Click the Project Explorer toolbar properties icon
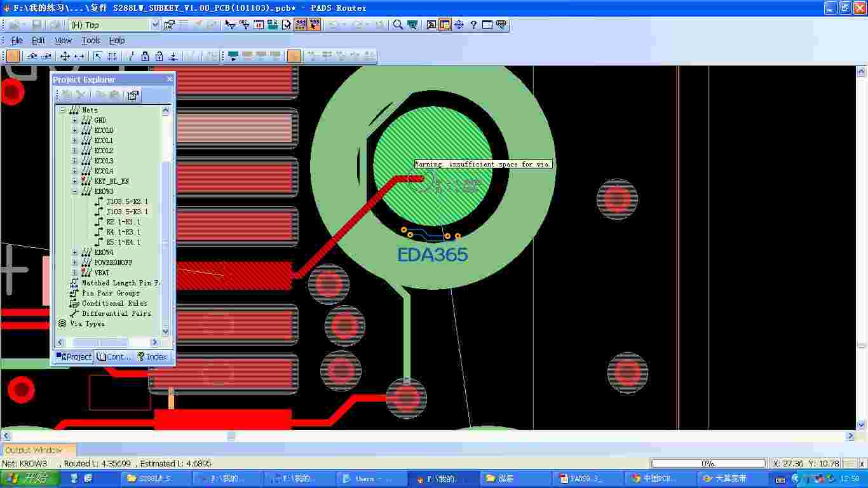868x488 pixels. point(133,95)
